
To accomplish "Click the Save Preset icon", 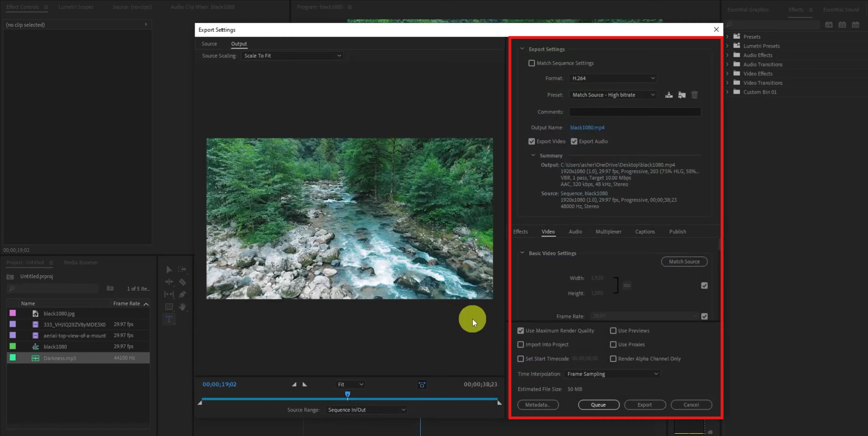I will pos(669,95).
